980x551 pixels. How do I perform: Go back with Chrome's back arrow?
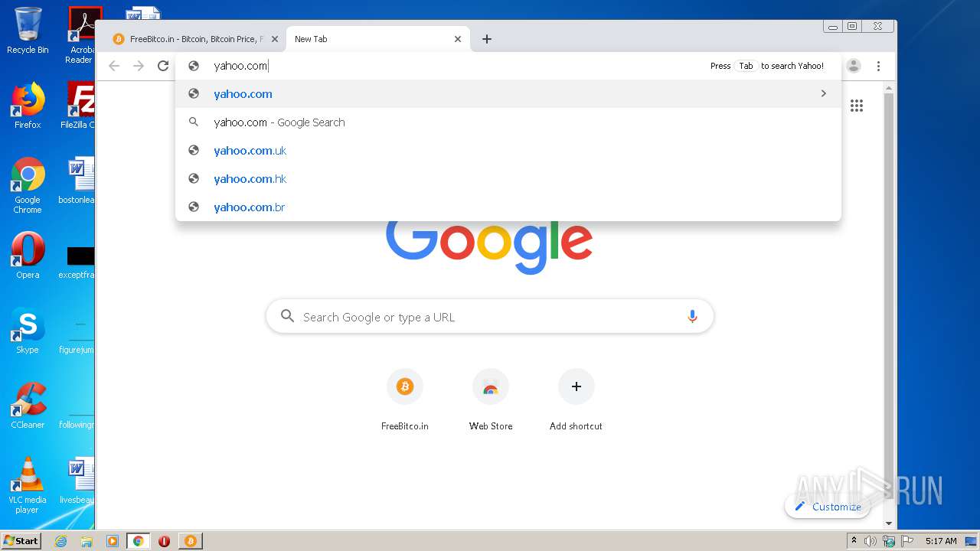(x=114, y=66)
